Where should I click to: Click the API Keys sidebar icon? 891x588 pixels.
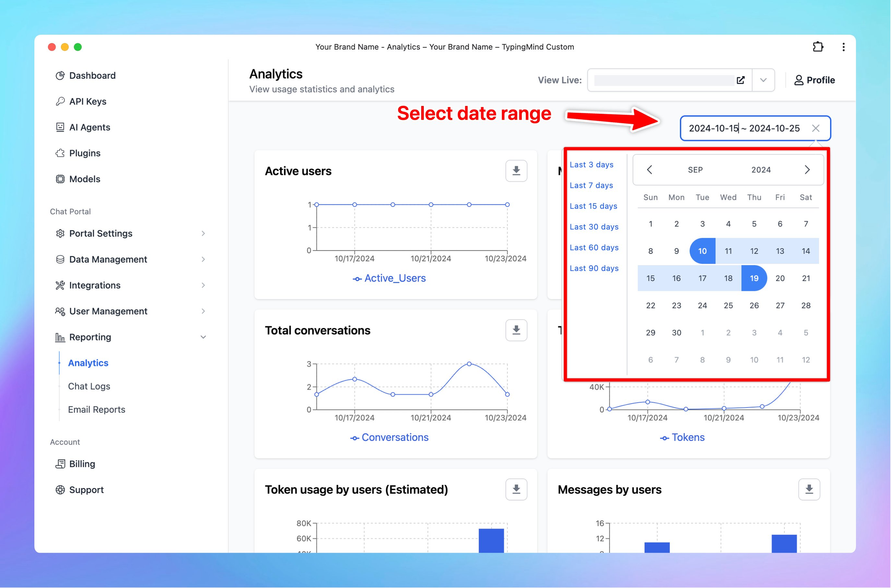pos(60,101)
